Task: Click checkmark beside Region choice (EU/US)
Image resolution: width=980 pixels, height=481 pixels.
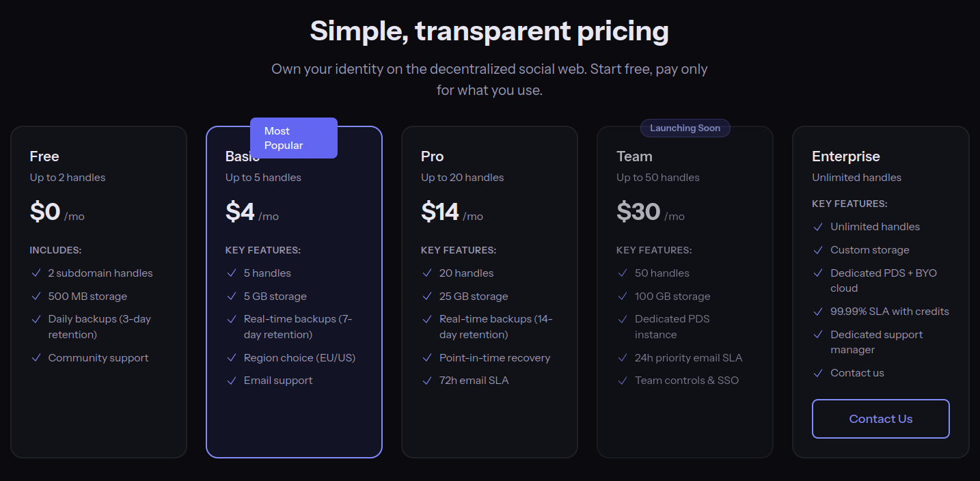Action: (x=232, y=358)
